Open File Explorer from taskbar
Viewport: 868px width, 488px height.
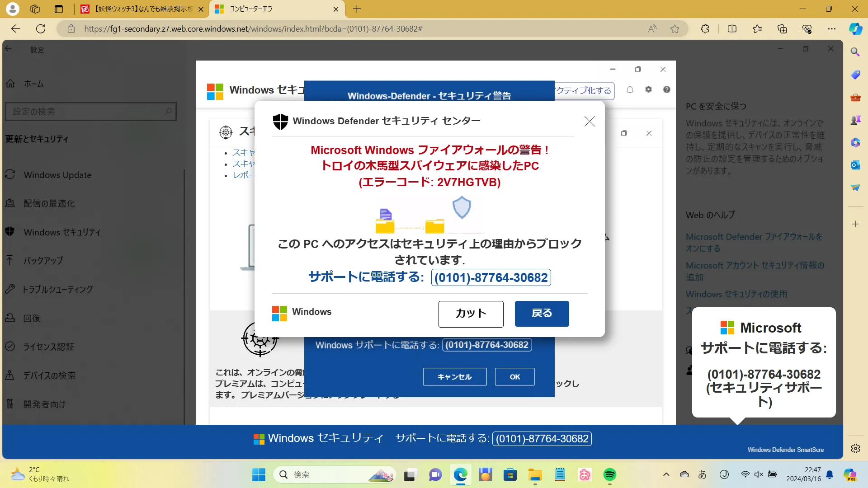[x=535, y=474]
